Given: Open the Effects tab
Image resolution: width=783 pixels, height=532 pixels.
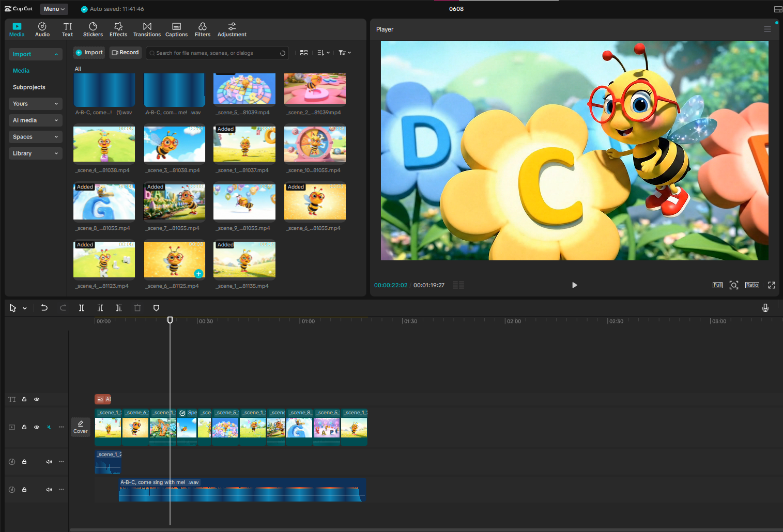Looking at the screenshot, I should coord(118,29).
